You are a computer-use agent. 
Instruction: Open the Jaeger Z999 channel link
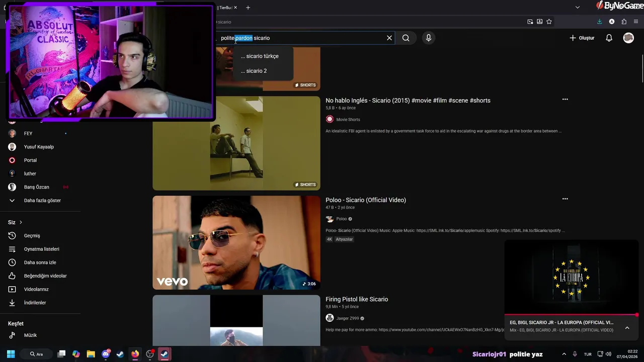click(x=347, y=318)
